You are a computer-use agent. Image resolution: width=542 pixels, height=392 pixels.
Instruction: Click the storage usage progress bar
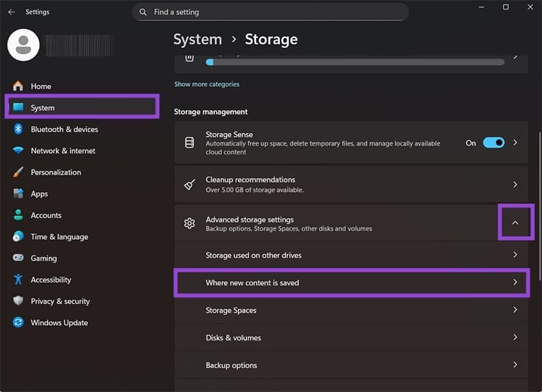pos(355,62)
